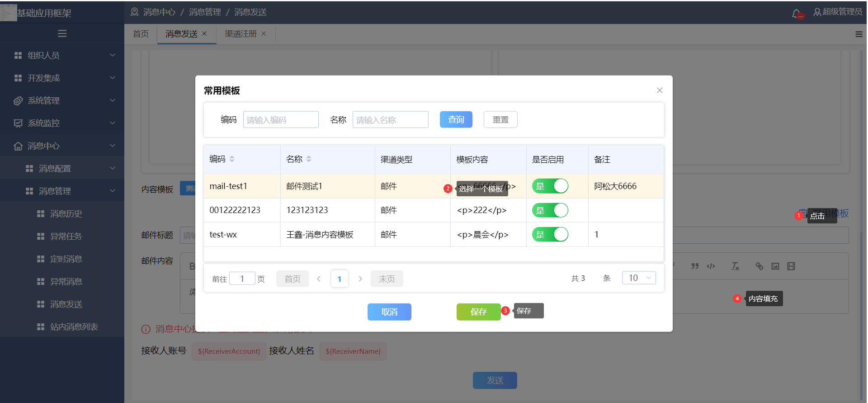The height and width of the screenshot is (403, 868).
Task: Click the 末页 pagination button
Action: tap(387, 279)
